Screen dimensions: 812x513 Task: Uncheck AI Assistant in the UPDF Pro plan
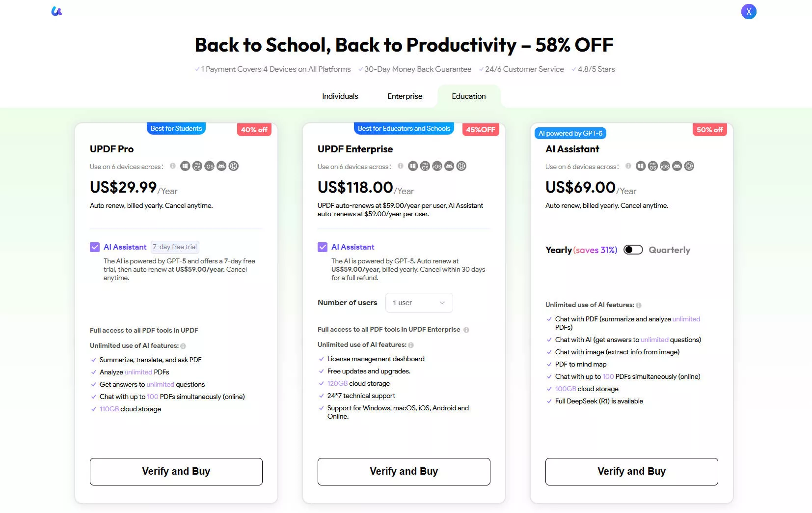tap(94, 247)
